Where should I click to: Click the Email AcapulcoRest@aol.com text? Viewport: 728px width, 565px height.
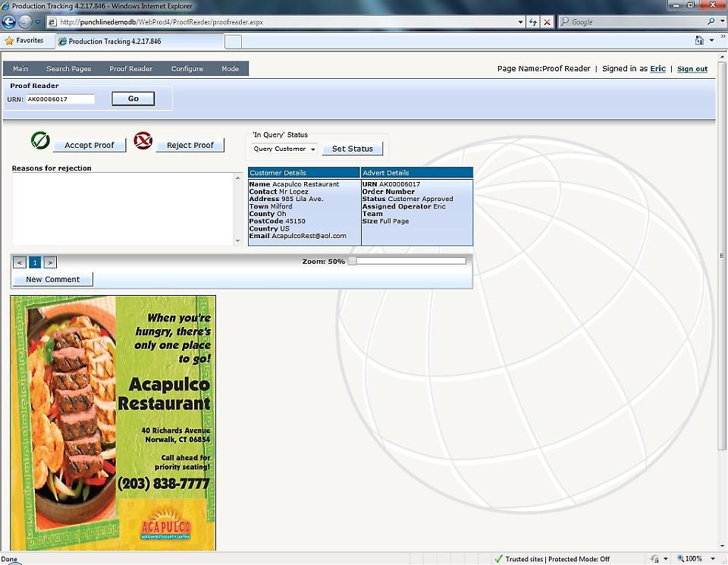297,236
